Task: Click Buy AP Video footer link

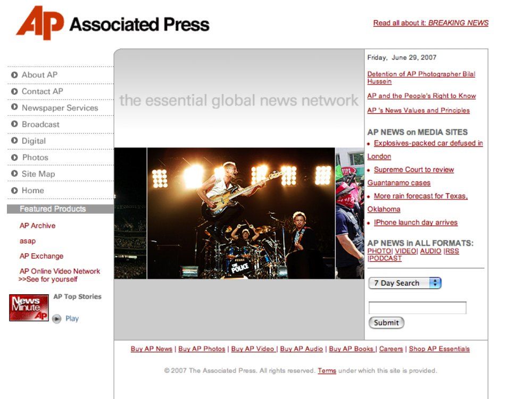Action: 253,349
